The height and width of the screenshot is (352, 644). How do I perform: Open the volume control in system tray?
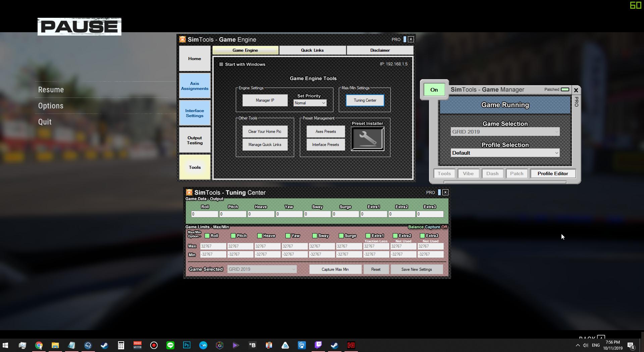coord(586,345)
